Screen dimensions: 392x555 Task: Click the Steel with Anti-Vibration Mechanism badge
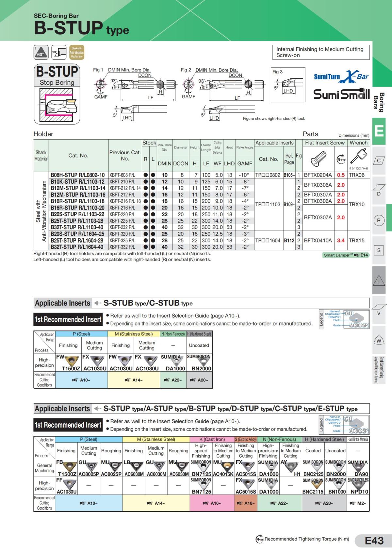pyautogui.click(x=76, y=52)
